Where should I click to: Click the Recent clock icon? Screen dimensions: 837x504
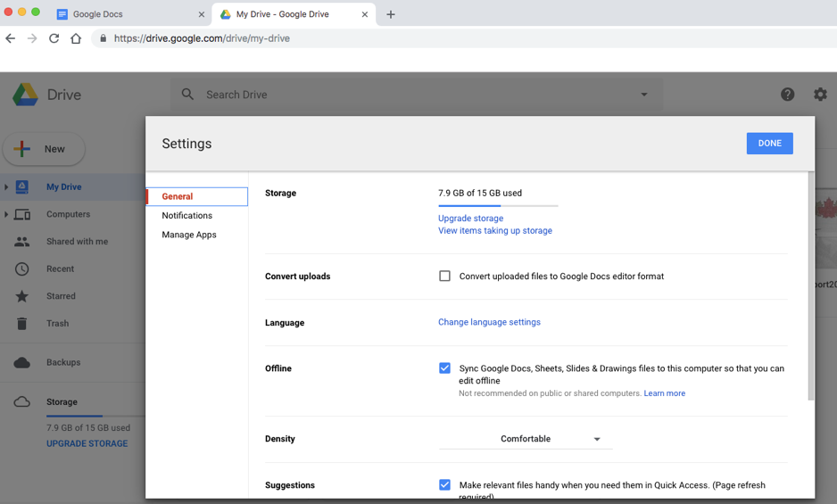pos(22,269)
